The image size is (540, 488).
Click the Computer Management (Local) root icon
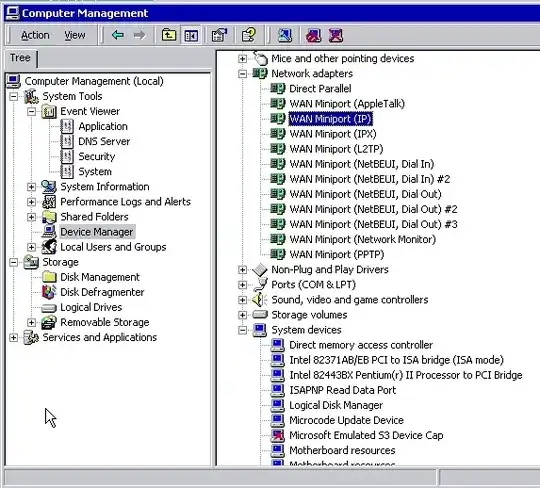pos(14,81)
